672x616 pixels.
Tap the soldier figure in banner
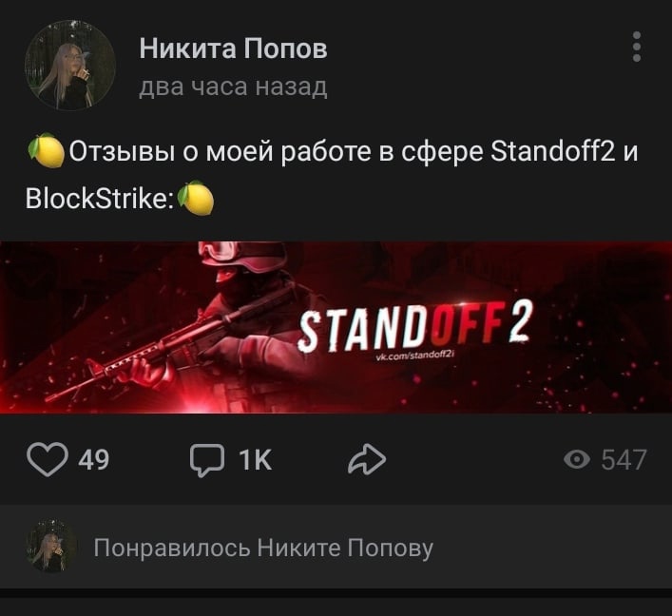[x=240, y=326]
